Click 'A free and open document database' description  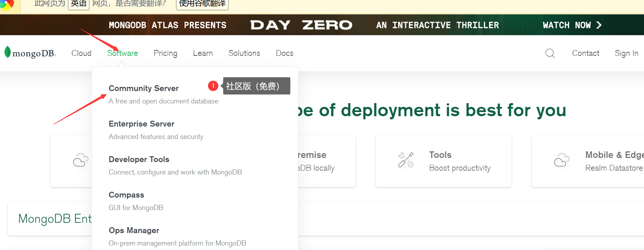164,101
